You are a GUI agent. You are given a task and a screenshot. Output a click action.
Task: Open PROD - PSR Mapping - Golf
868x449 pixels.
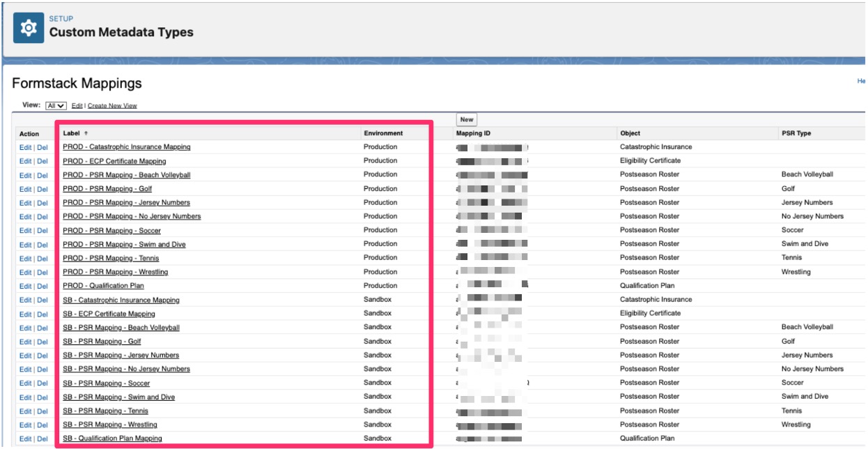pos(107,189)
